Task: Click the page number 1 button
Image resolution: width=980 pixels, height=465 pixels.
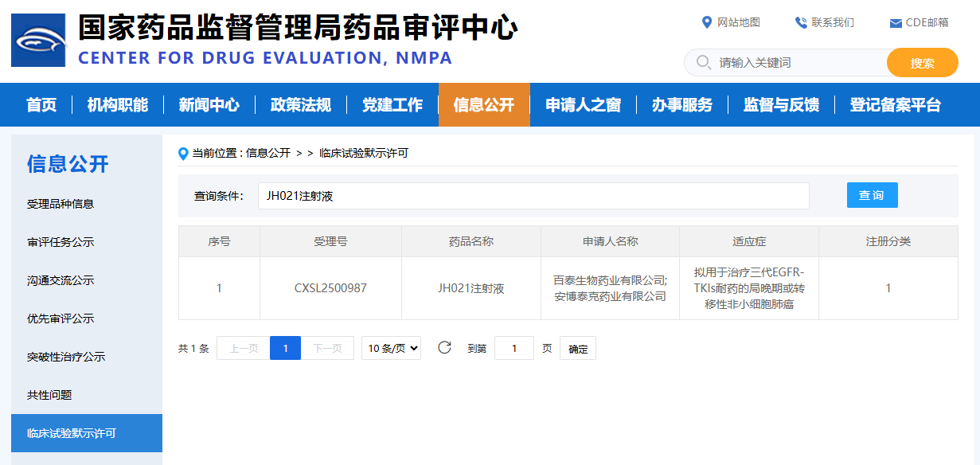Action: (x=285, y=348)
